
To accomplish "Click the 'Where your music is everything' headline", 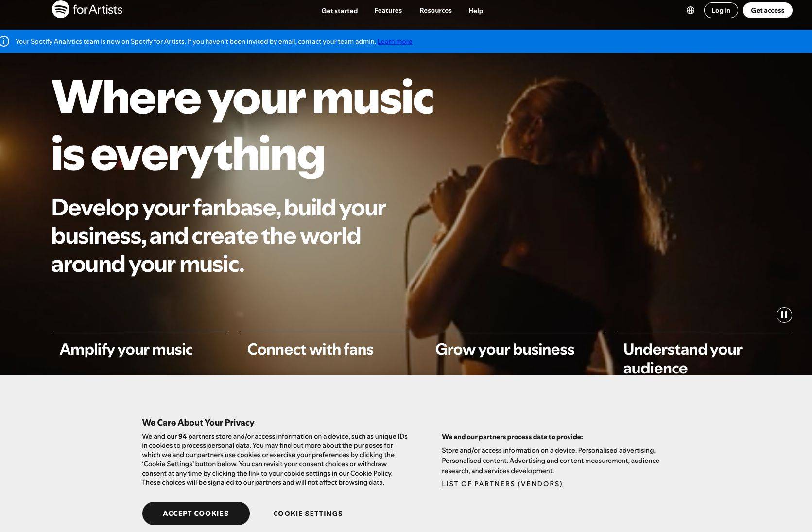I will 242,125.
